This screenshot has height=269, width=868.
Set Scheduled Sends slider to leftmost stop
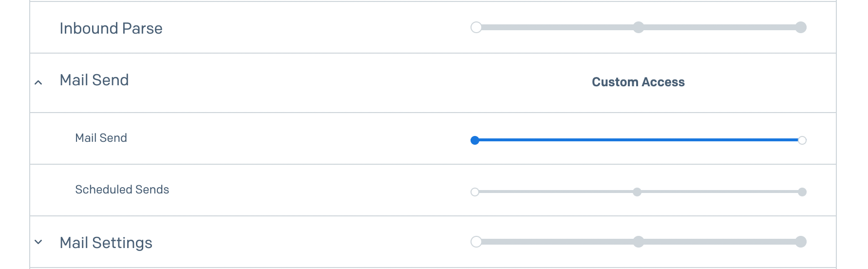[x=475, y=192]
